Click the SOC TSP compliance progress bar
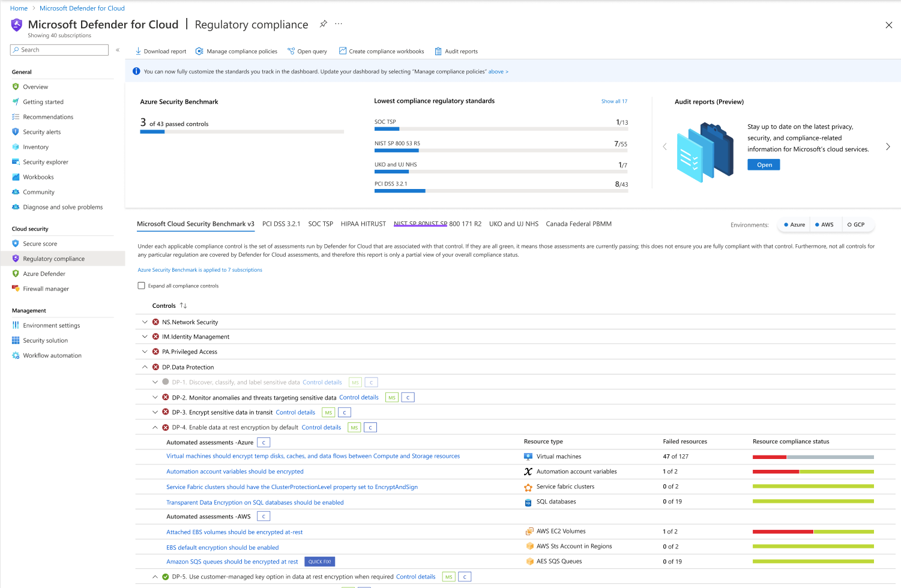The image size is (901, 588). 501,128
